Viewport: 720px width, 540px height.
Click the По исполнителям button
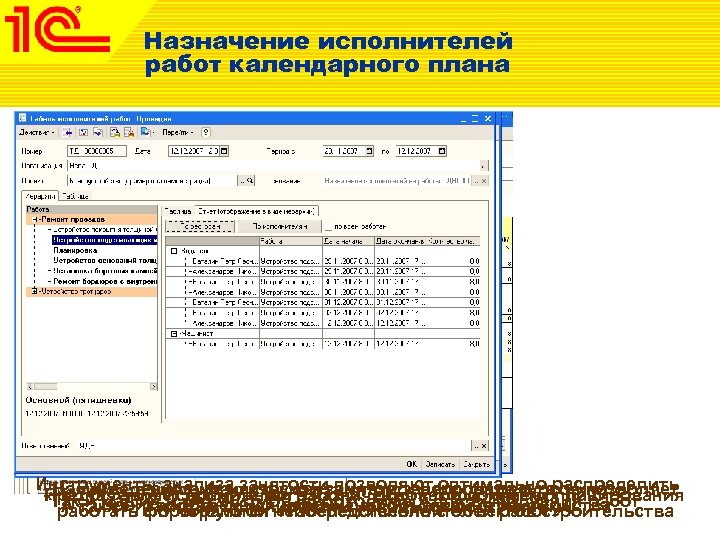pyautogui.click(x=280, y=226)
